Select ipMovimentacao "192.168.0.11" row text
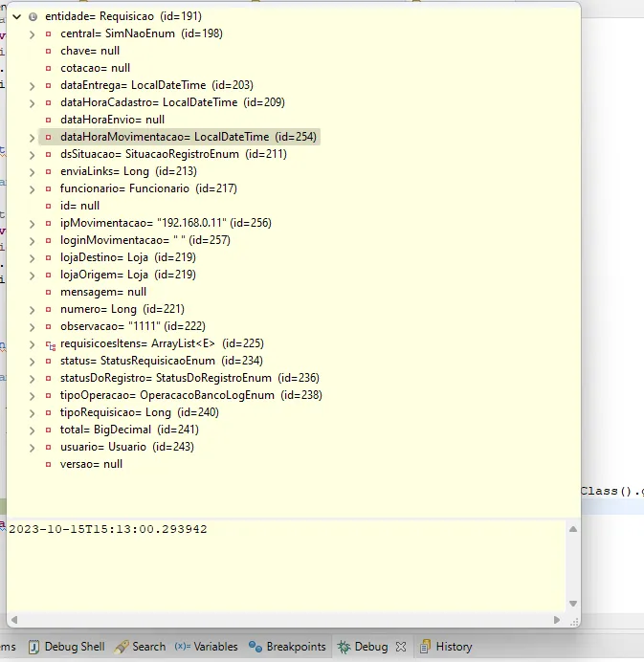The width and height of the screenshot is (644, 662). [x=166, y=223]
